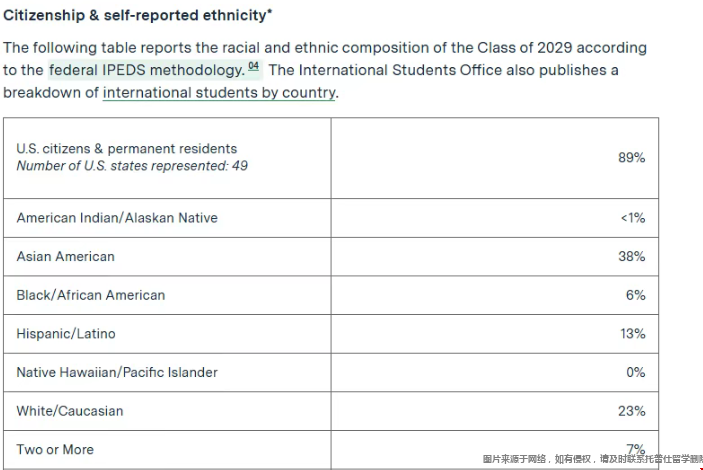Click the 6% value

point(636,295)
